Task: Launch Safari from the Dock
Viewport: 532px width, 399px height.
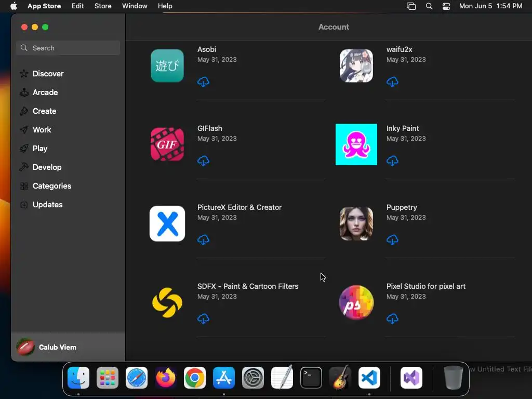Action: coord(137,378)
